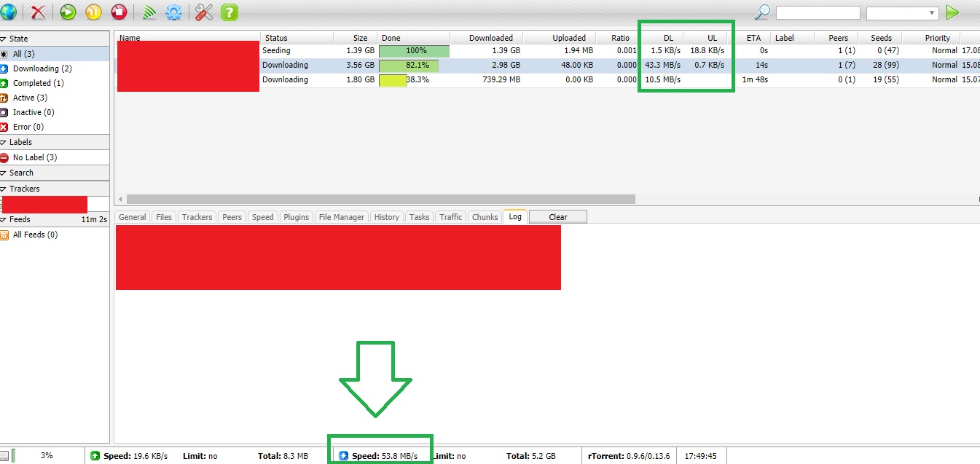The width and height of the screenshot is (980, 464).
Task: Select the Log tab
Action: [x=515, y=217]
